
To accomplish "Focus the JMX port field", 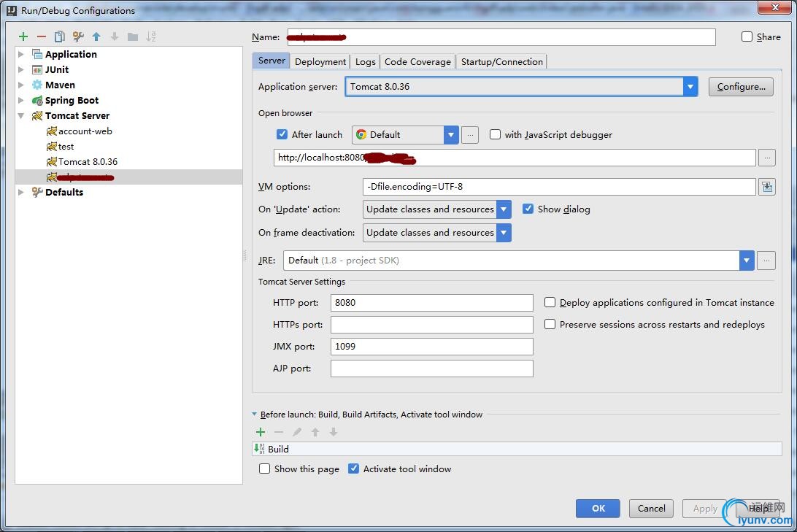I will click(x=431, y=347).
